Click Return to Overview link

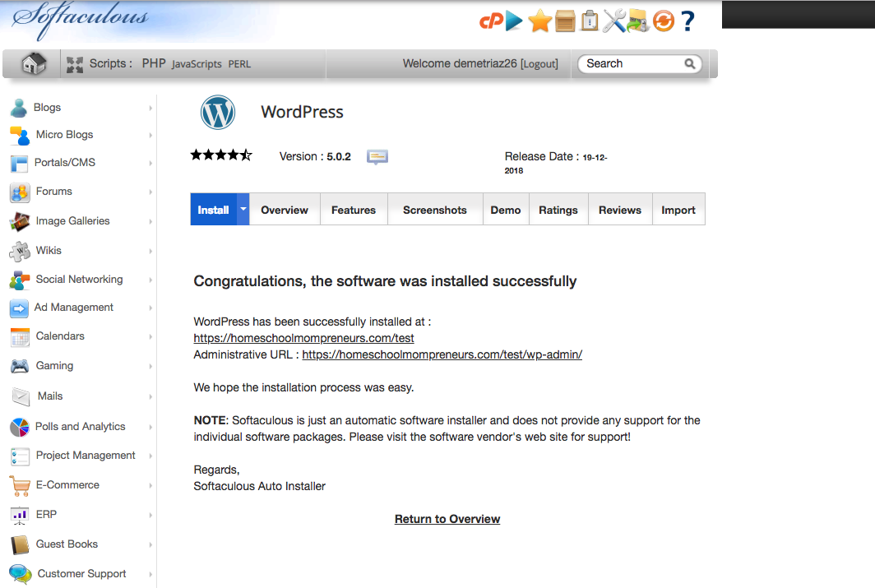coord(447,519)
